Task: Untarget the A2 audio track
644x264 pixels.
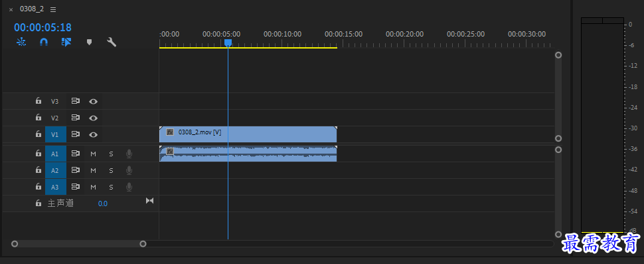Action: pyautogui.click(x=55, y=170)
